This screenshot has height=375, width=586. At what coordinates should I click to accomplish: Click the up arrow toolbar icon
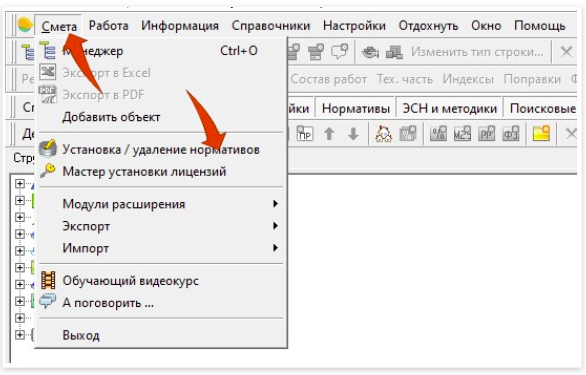coord(329,134)
